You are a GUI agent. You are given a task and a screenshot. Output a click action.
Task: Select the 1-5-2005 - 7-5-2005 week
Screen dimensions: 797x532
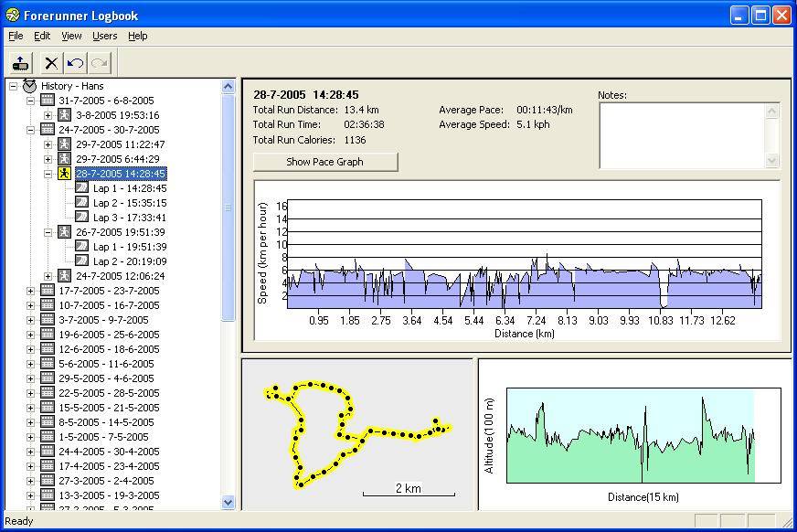point(103,437)
